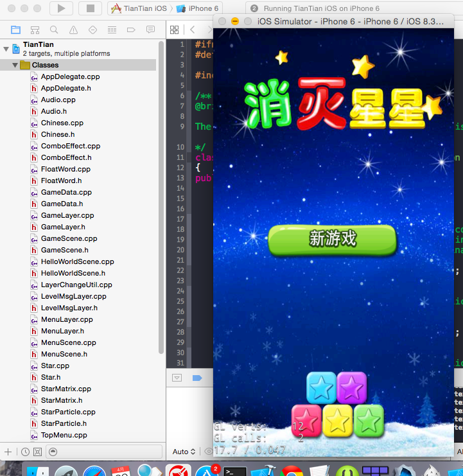
Task: Open the Calendar icon in the Dock
Action: [121, 470]
